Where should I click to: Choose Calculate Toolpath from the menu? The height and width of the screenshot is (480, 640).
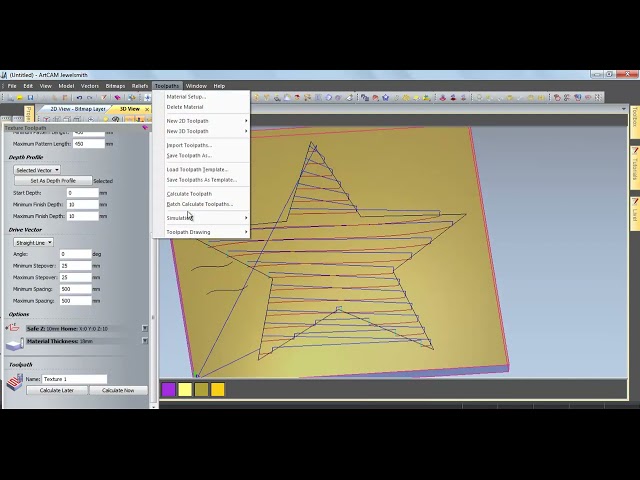(x=189, y=194)
